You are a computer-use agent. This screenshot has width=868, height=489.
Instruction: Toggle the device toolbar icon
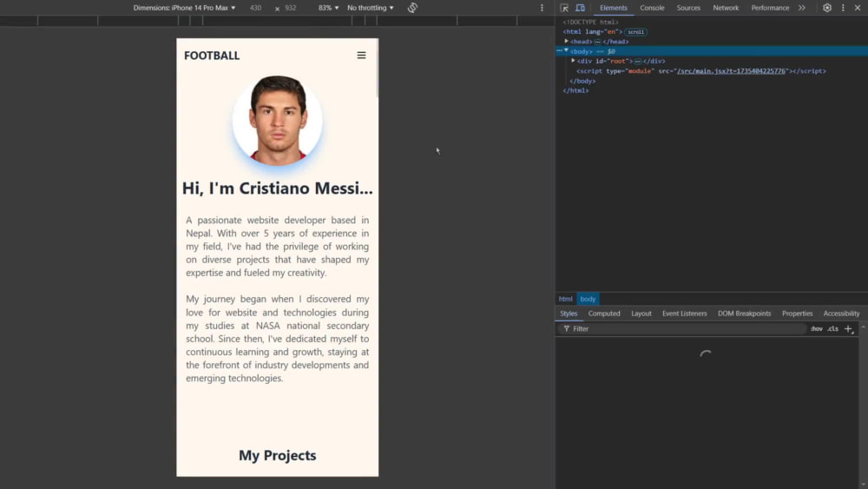[580, 8]
